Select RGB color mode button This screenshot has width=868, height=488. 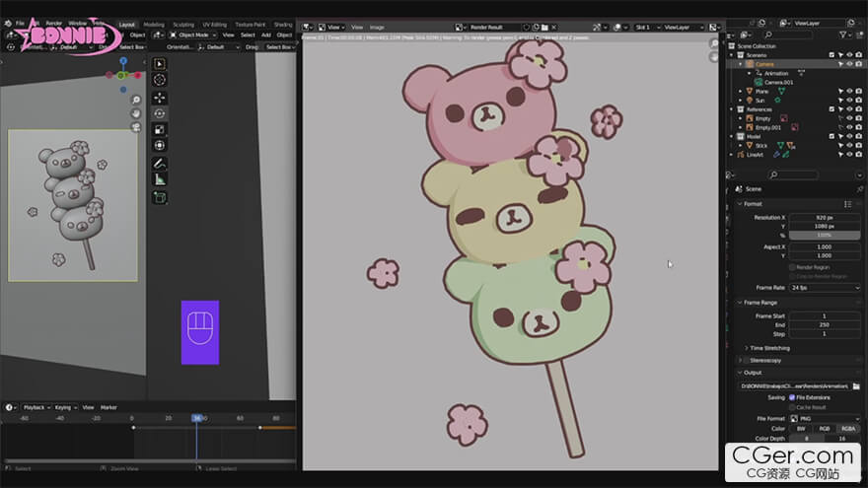(824, 429)
